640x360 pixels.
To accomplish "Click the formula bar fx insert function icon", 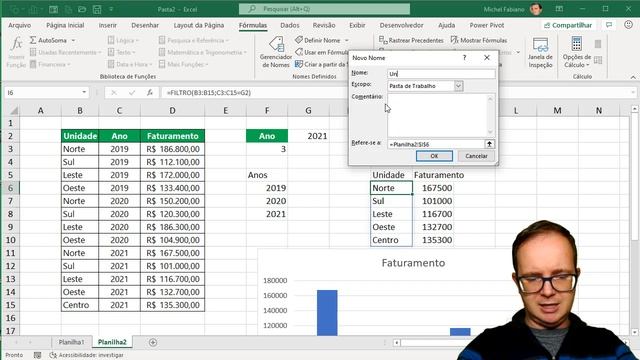I will tap(149, 93).
